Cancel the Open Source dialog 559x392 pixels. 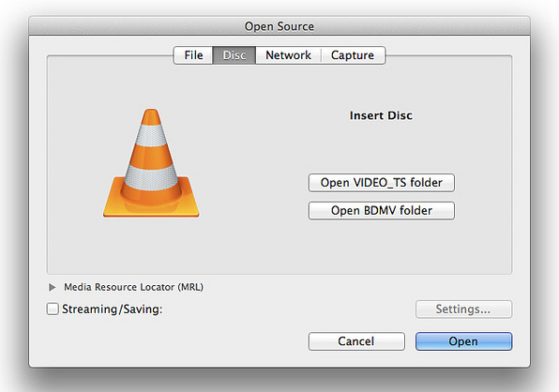tap(356, 341)
